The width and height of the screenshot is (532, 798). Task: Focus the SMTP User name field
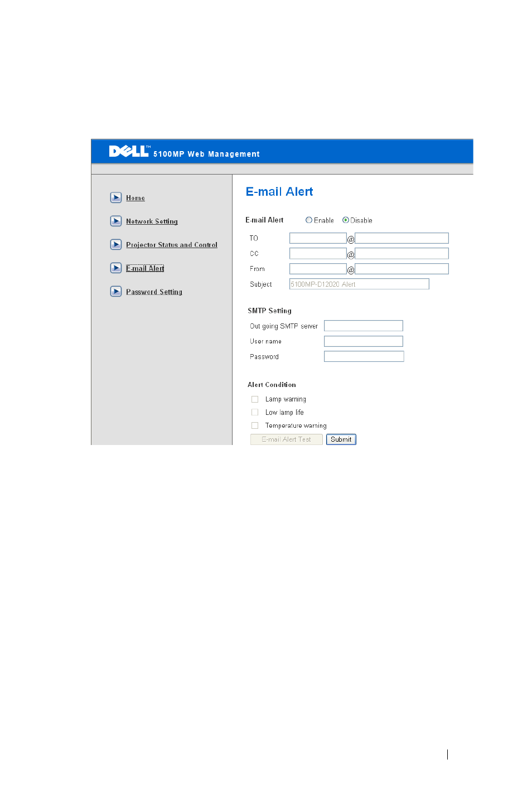pyautogui.click(x=364, y=341)
